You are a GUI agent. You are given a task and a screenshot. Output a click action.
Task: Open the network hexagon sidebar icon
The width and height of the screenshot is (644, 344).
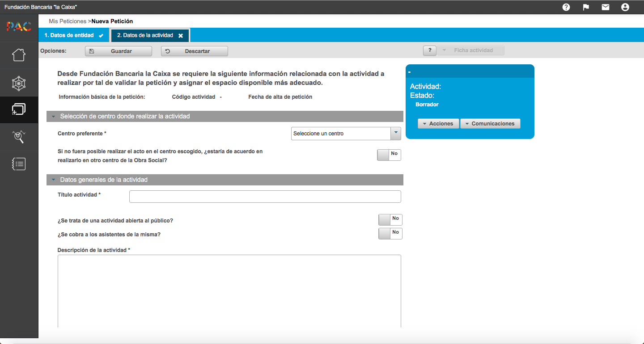pos(19,83)
